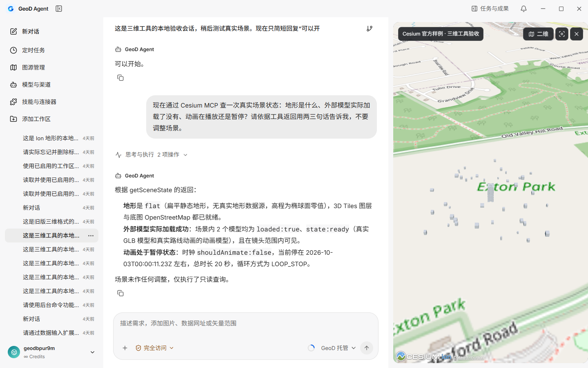Click the Cesium 官方样例 · 三维工具验收 label

tap(441, 34)
